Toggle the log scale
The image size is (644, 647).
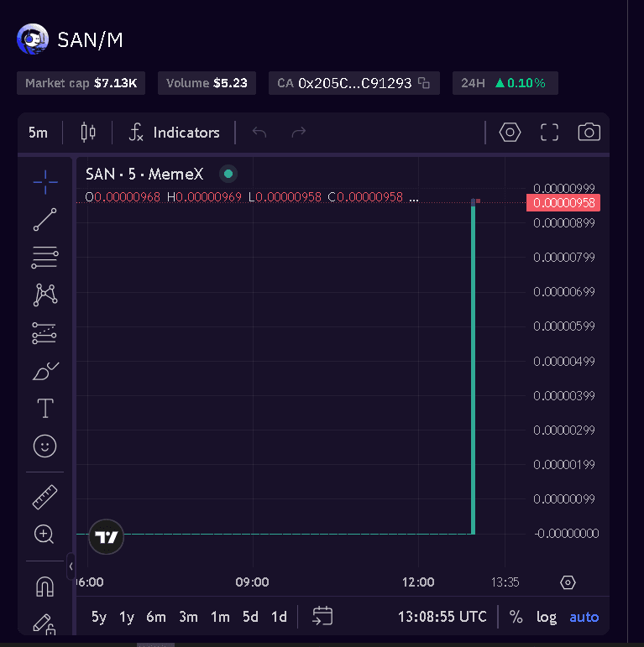(547, 617)
